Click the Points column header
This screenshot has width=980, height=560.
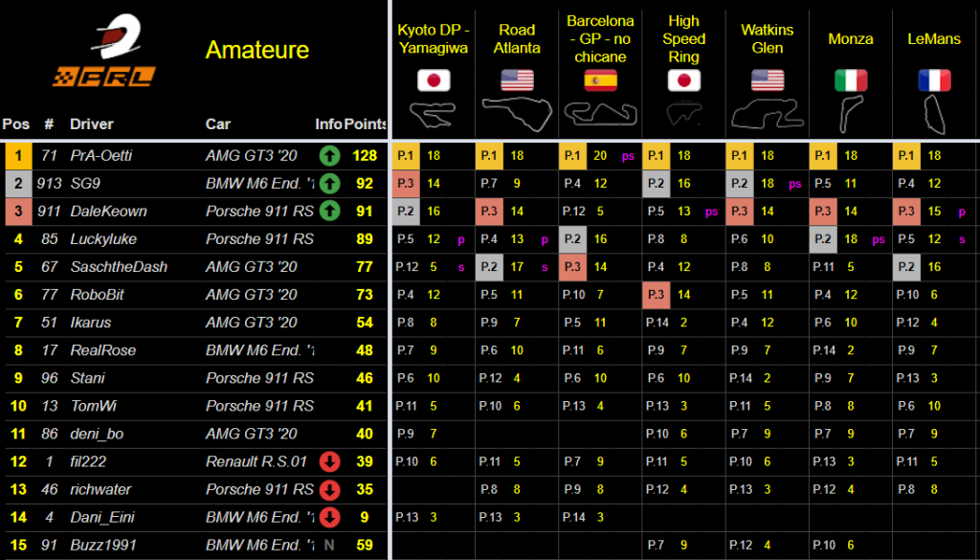366,124
